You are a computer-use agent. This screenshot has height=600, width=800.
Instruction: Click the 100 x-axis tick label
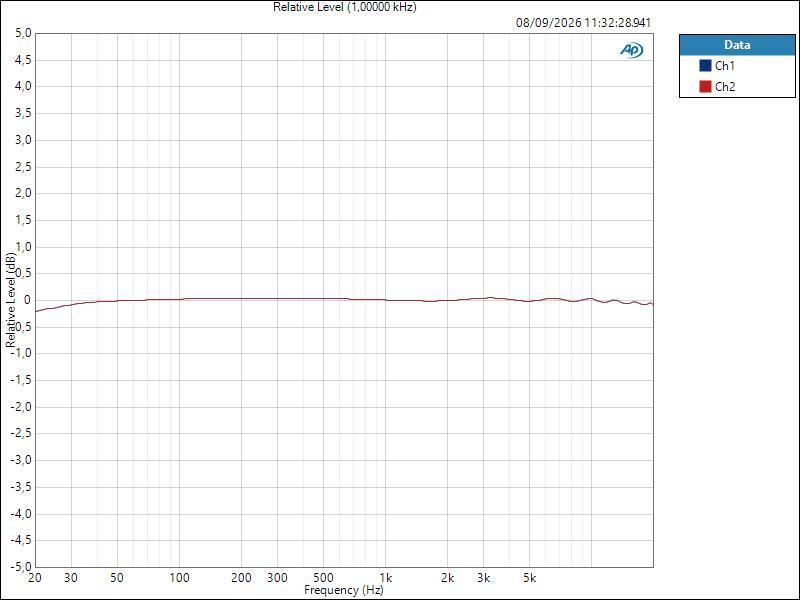pyautogui.click(x=179, y=578)
